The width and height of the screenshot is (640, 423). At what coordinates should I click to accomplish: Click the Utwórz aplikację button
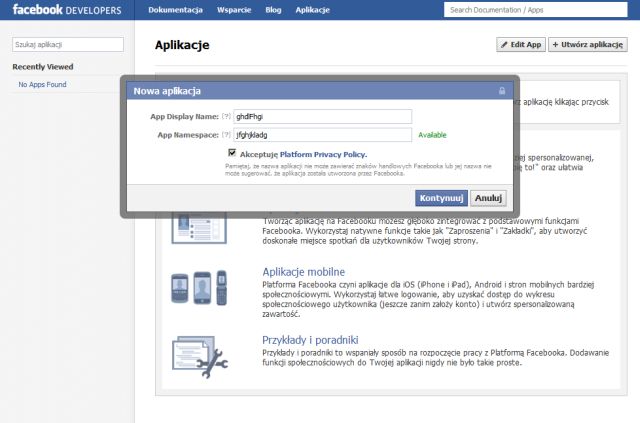[x=588, y=45]
